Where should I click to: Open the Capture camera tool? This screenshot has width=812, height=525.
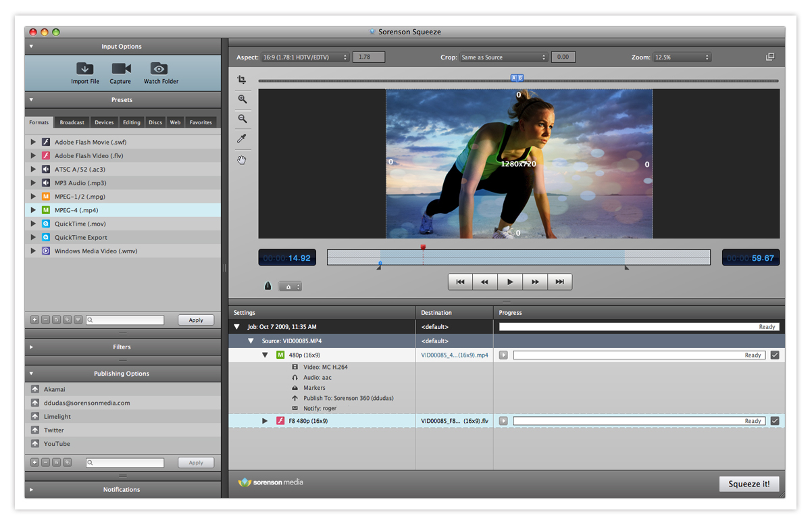click(121, 68)
